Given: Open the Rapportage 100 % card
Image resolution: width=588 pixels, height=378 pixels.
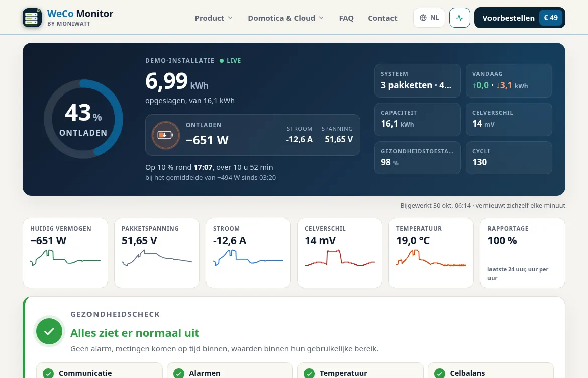Looking at the screenshot, I should pos(522,253).
